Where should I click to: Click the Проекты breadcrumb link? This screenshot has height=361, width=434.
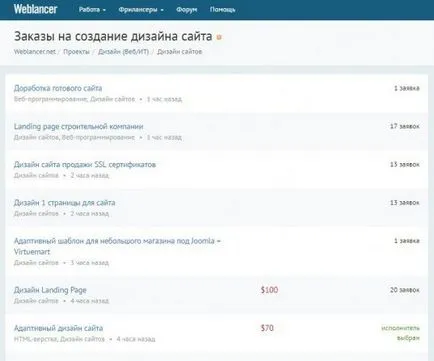pos(76,52)
